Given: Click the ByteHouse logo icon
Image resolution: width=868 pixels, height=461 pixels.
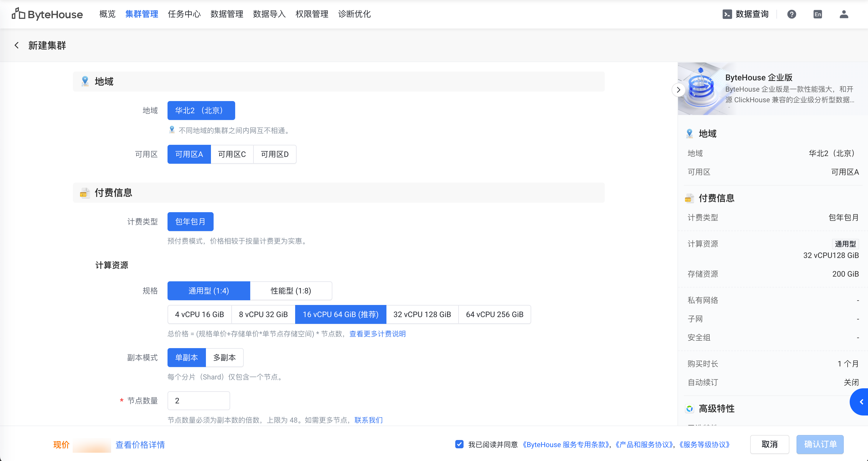Looking at the screenshot, I should pyautogui.click(x=18, y=14).
